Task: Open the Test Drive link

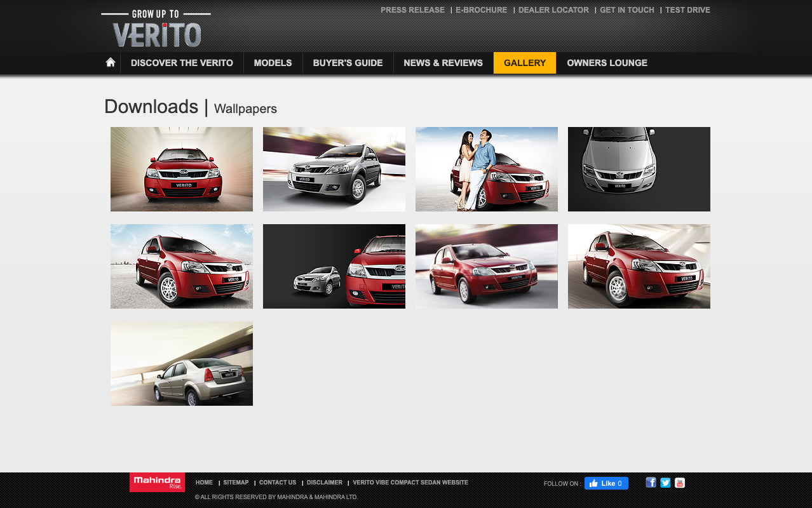Action: [687, 10]
